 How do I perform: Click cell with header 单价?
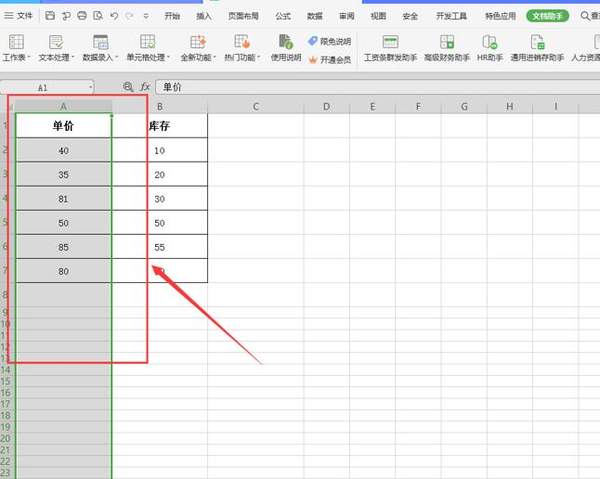click(x=64, y=125)
